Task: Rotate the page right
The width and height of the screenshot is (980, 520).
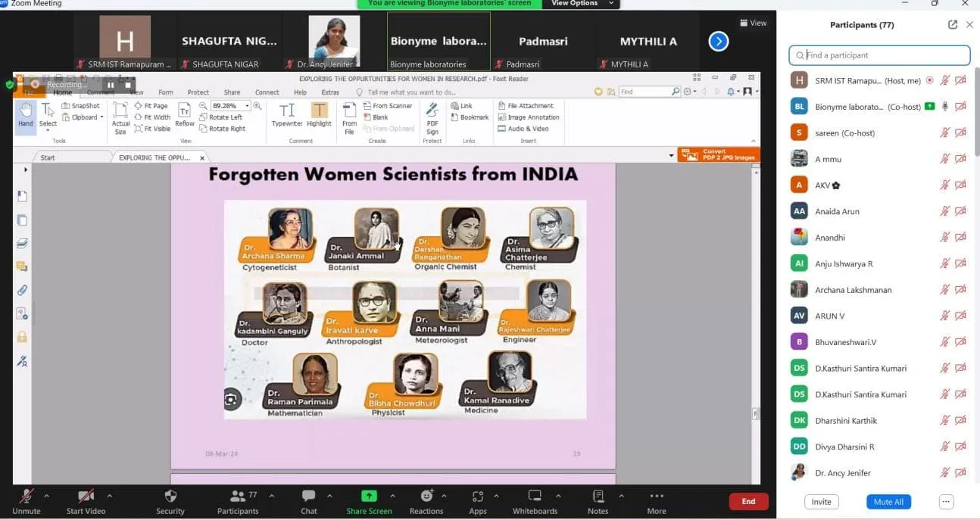Action: tap(223, 129)
